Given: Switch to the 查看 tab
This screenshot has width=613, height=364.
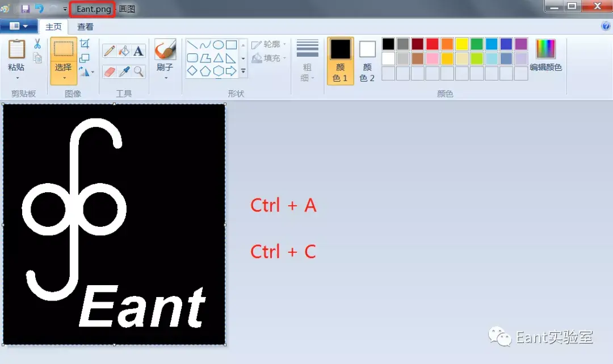Looking at the screenshot, I should click(x=85, y=27).
